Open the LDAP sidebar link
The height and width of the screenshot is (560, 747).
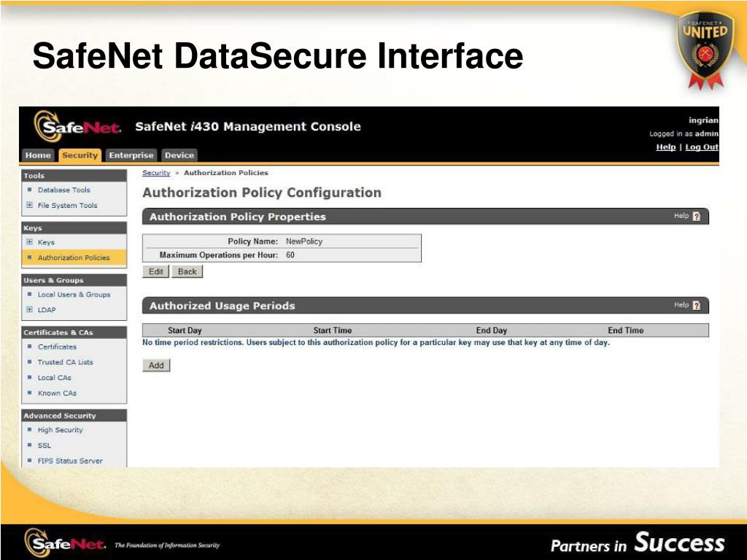(x=47, y=309)
